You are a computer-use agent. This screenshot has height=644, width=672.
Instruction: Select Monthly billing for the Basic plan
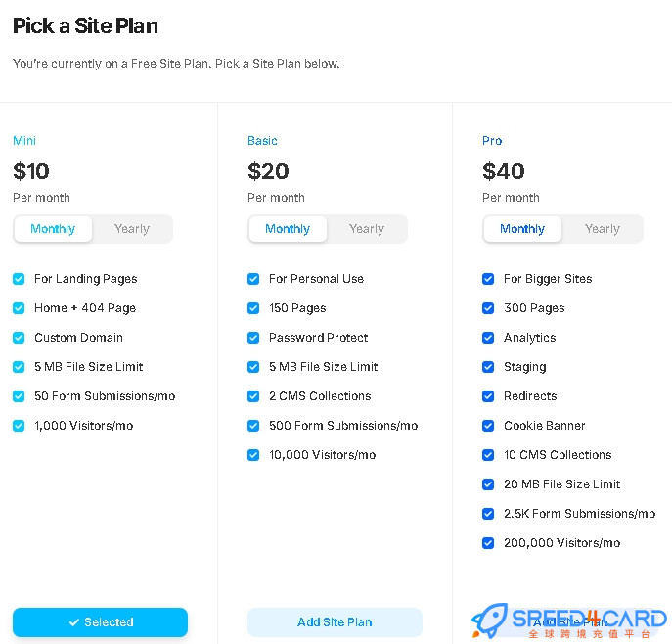(288, 229)
